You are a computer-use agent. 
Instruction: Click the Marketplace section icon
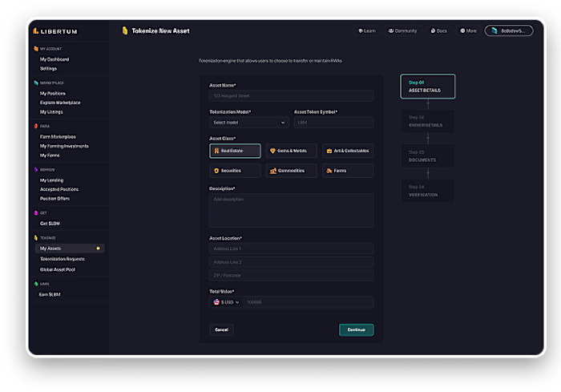pos(36,83)
